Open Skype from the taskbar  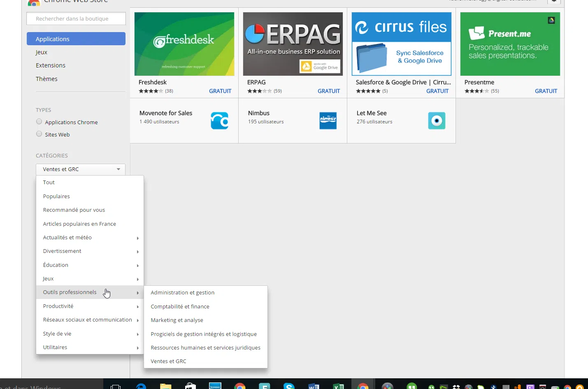pyautogui.click(x=289, y=386)
